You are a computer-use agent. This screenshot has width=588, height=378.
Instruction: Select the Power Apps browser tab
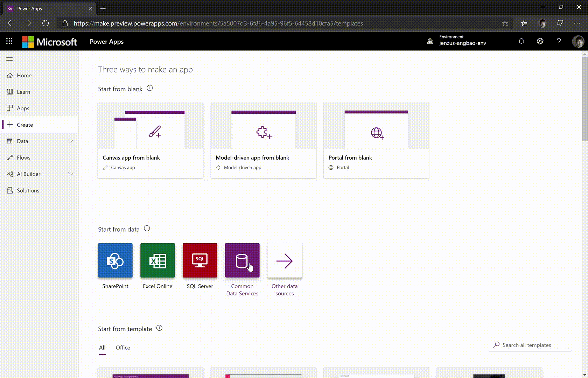click(49, 9)
